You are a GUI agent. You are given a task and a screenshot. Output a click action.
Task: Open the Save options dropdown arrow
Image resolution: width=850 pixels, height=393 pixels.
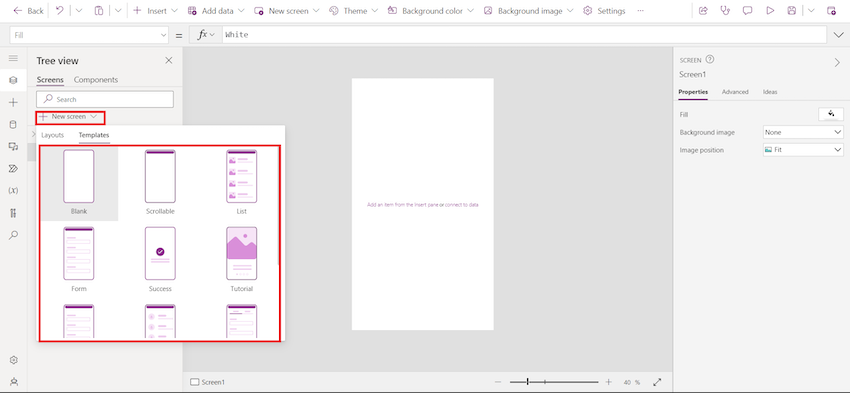click(x=811, y=10)
